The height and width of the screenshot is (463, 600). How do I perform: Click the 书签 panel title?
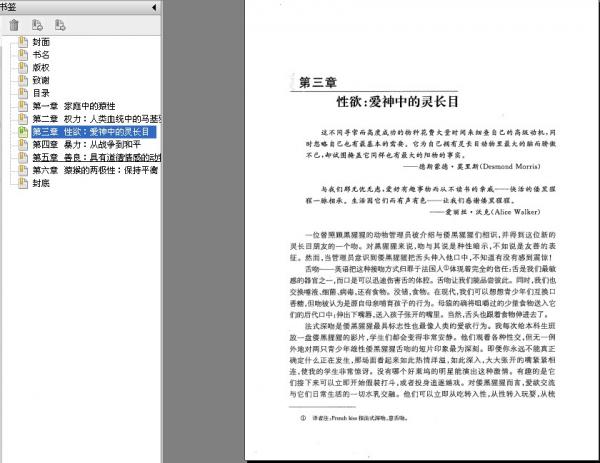8,7
